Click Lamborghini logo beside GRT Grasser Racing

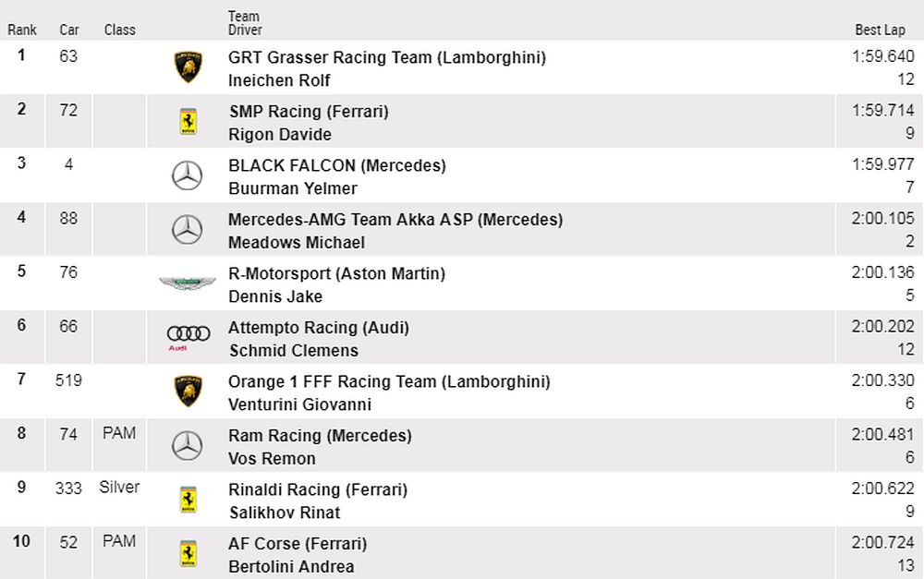[188, 67]
